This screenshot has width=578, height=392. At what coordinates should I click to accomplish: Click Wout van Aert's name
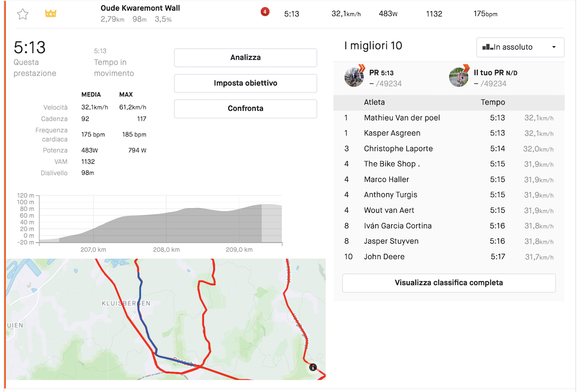click(x=389, y=210)
